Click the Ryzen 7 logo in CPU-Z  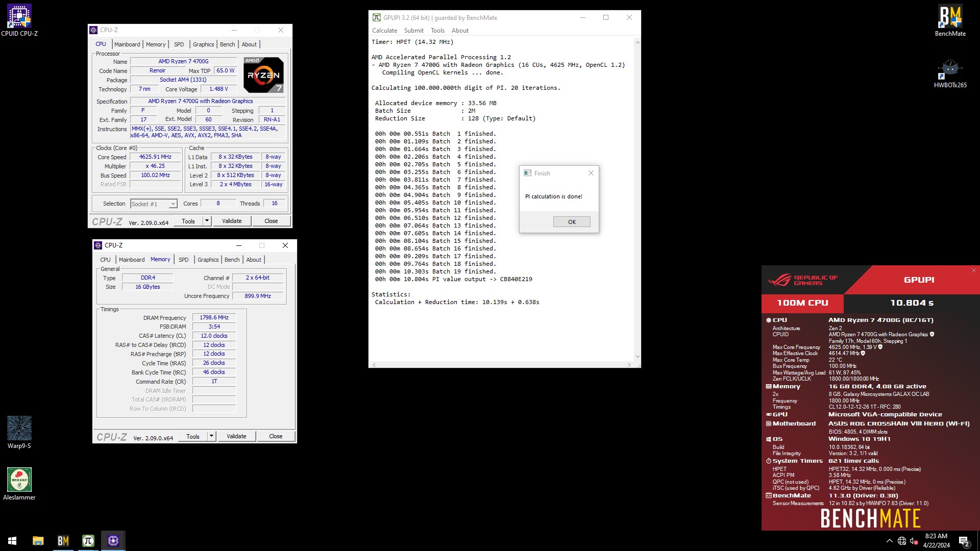click(263, 74)
